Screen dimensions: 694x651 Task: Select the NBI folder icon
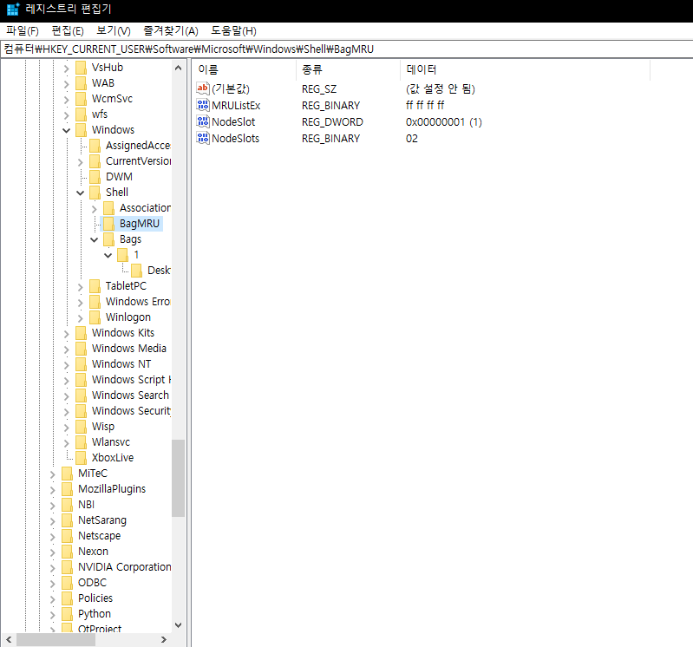pyautogui.click(x=67, y=505)
